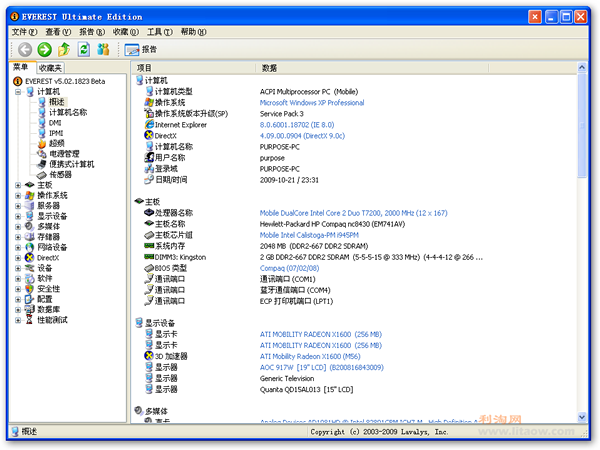
Task: Open Microsoft Windows XP Professional link
Action: (x=312, y=103)
